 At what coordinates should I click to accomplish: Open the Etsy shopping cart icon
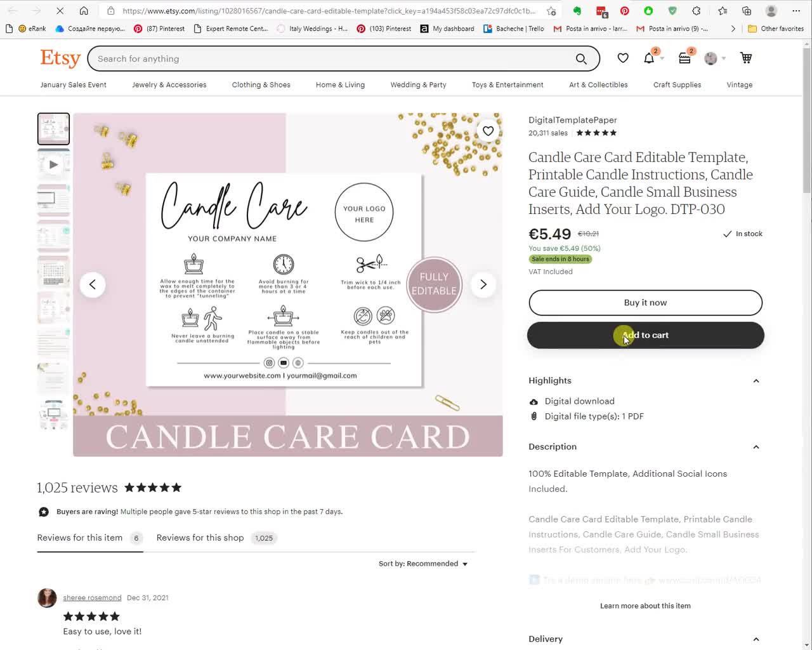(746, 58)
